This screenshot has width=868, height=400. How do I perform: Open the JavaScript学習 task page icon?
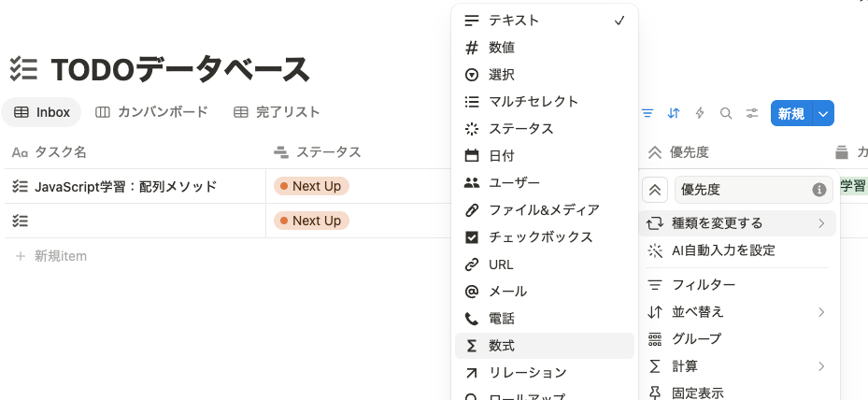(x=20, y=186)
